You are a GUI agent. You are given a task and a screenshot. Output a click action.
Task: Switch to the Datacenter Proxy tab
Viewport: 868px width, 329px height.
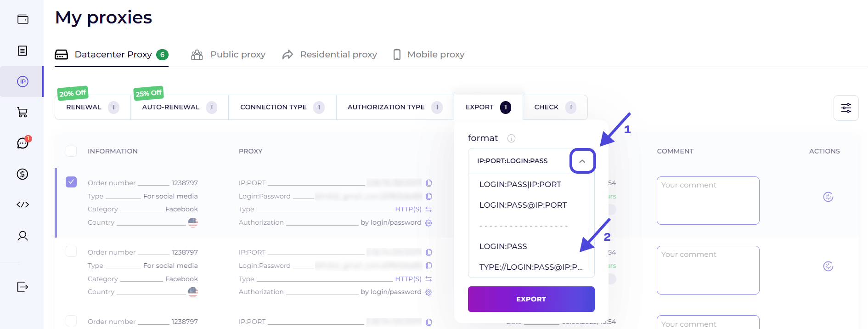tap(112, 55)
